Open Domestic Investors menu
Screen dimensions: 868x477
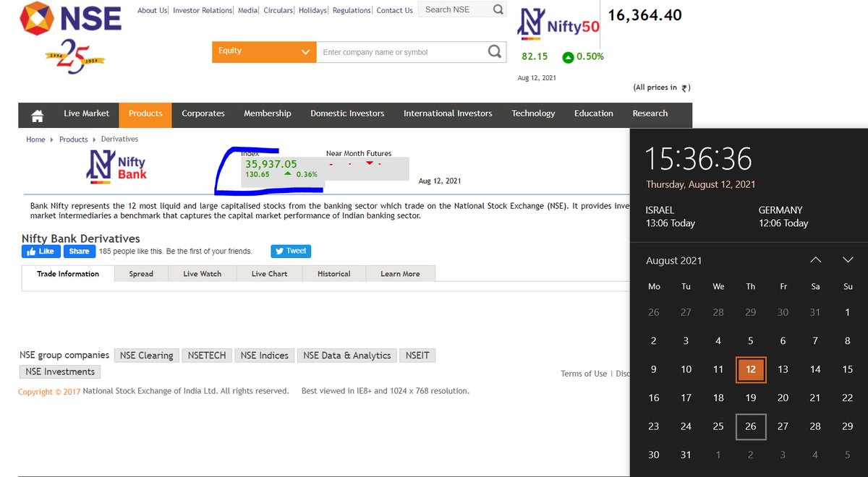347,113
